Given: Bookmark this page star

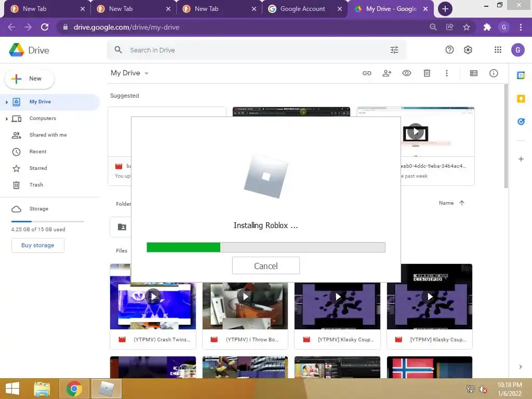Looking at the screenshot, I should (x=467, y=27).
